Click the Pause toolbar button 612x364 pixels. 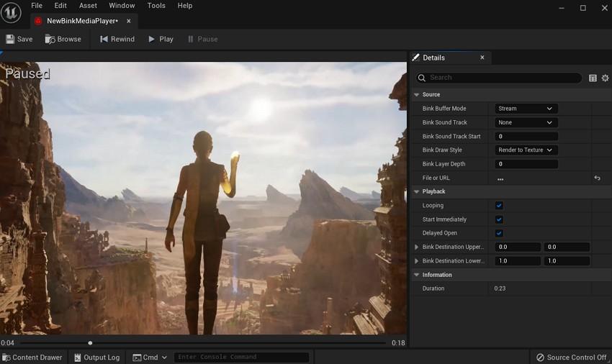coord(202,39)
